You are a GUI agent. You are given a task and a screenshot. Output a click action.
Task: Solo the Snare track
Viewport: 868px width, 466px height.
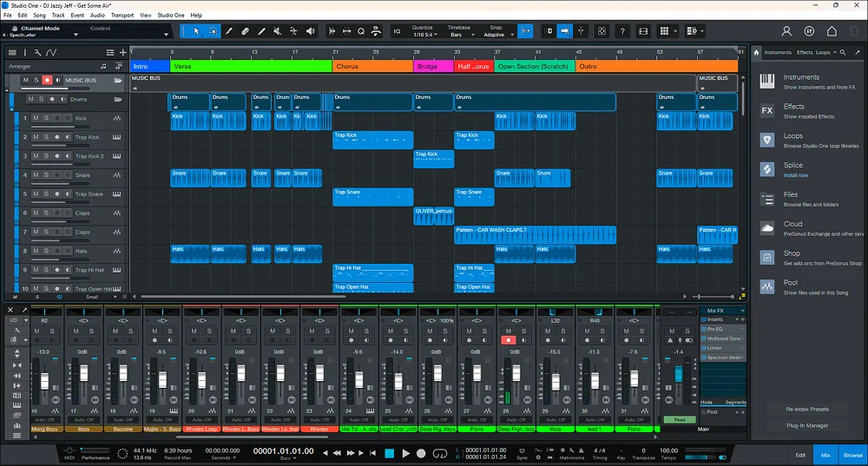click(46, 175)
